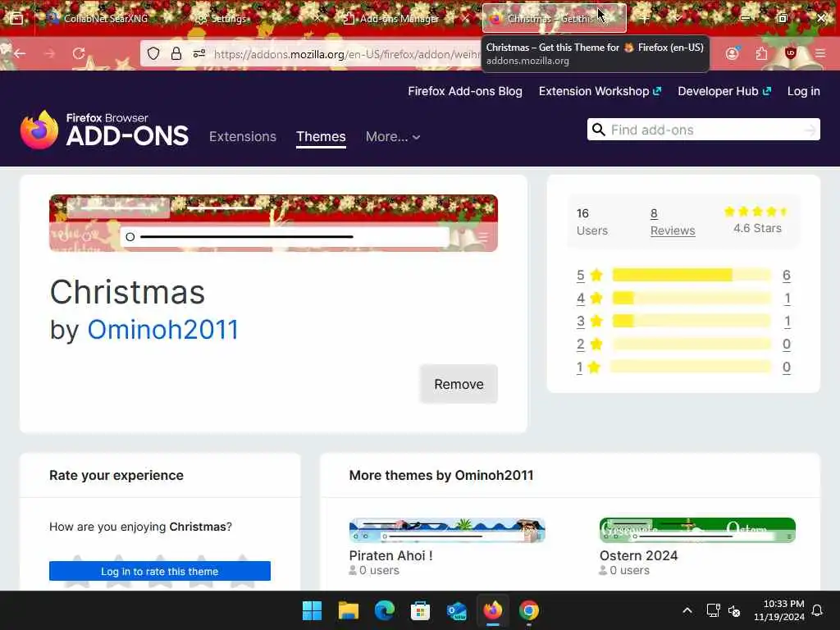The width and height of the screenshot is (840, 630).
Task: Open Microsoft Store from the taskbar
Action: pos(421,610)
